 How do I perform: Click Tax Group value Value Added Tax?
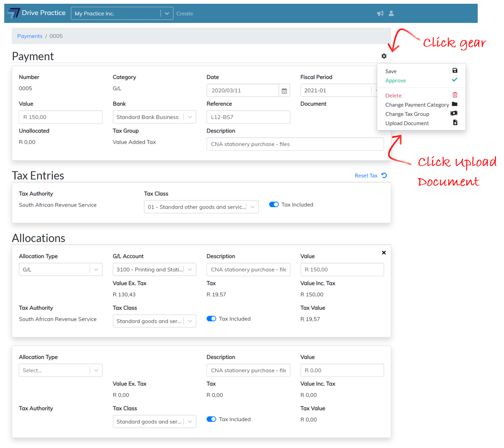coord(134,142)
